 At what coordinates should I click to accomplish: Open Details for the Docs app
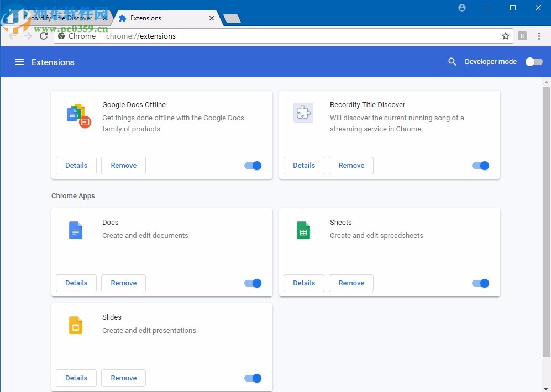[x=76, y=283]
